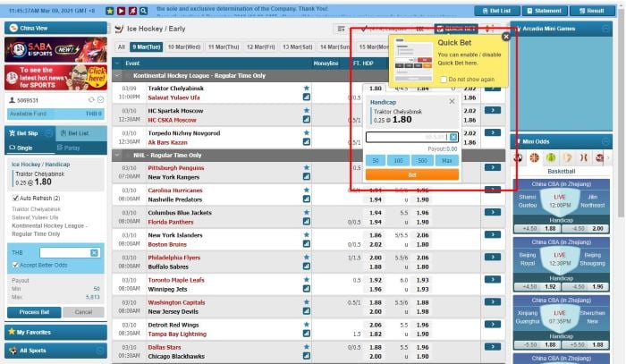Collapse the NHL Regular Time Only group
The image size is (626, 364).
117,156
